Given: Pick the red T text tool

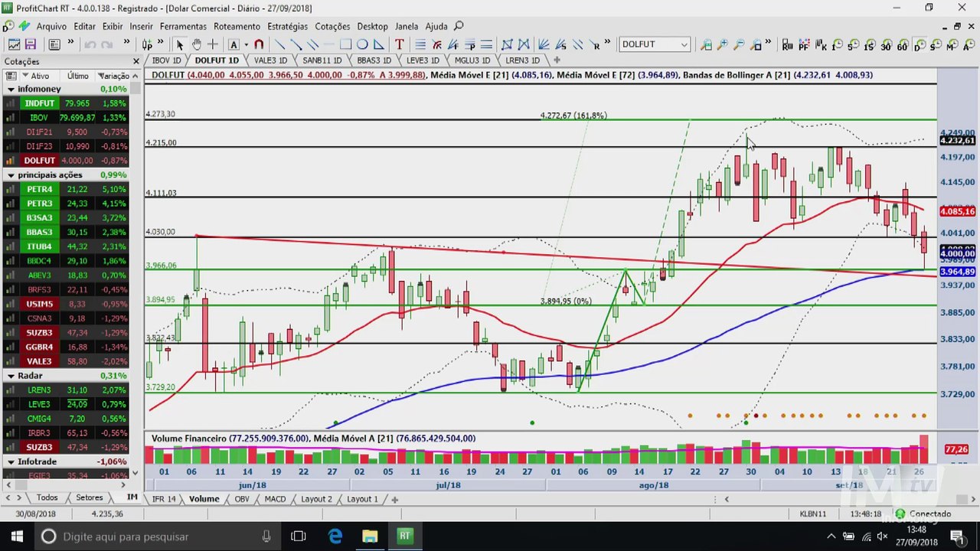Looking at the screenshot, I should click(399, 44).
